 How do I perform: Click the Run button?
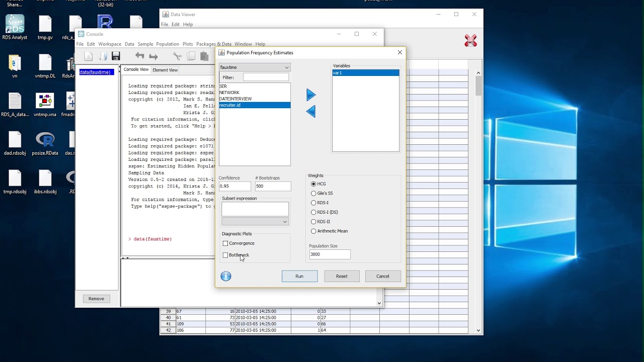[x=299, y=276]
